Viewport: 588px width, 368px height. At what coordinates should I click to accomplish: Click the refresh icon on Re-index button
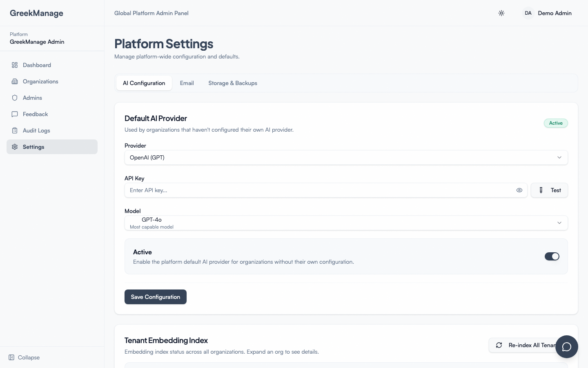(499, 345)
